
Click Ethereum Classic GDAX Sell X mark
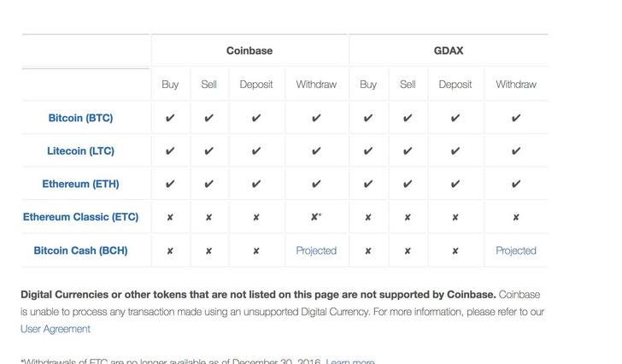coord(408,217)
